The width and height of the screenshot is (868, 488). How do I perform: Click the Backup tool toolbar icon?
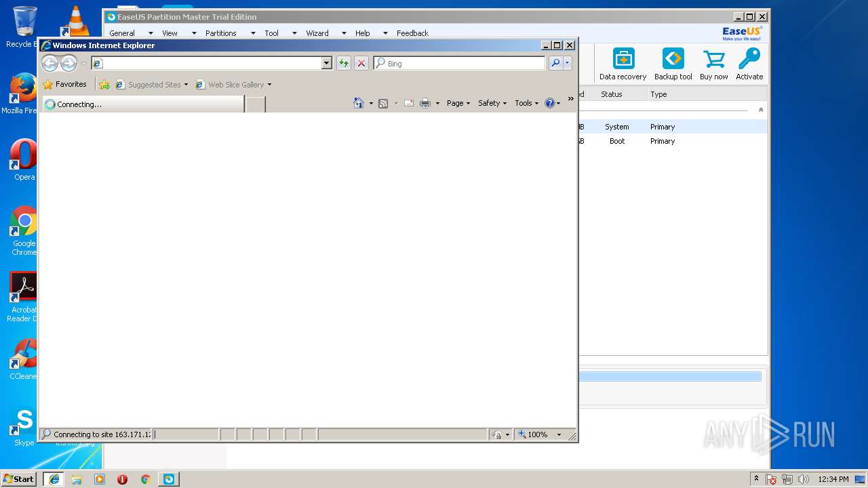[x=673, y=64]
